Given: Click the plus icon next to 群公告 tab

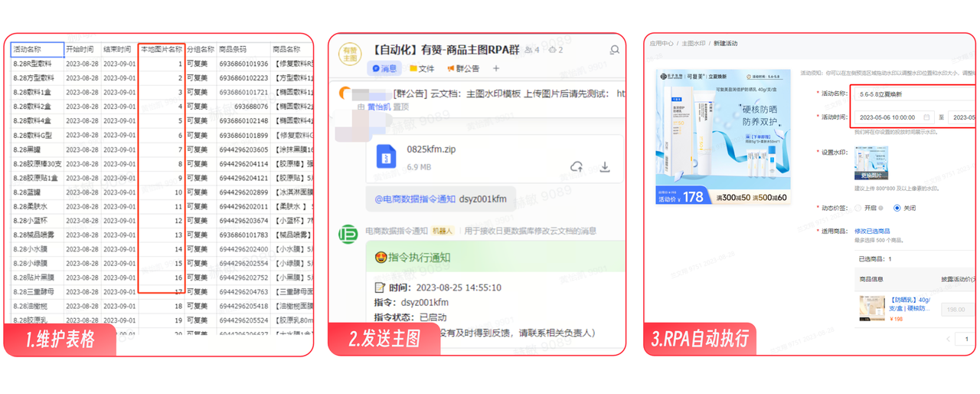Looking at the screenshot, I should pos(495,68).
